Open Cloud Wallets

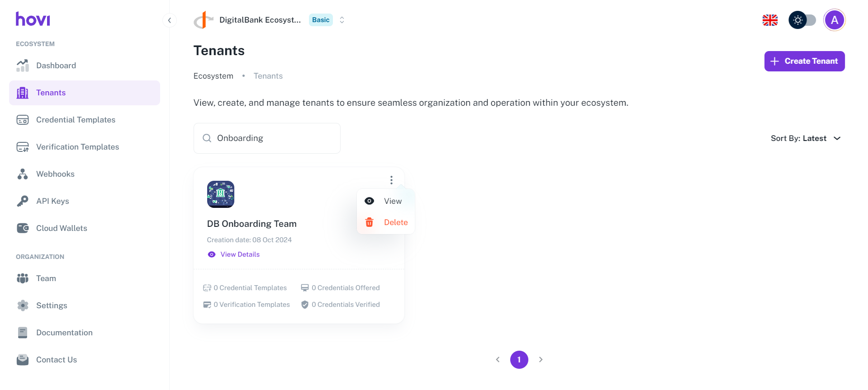click(x=62, y=228)
